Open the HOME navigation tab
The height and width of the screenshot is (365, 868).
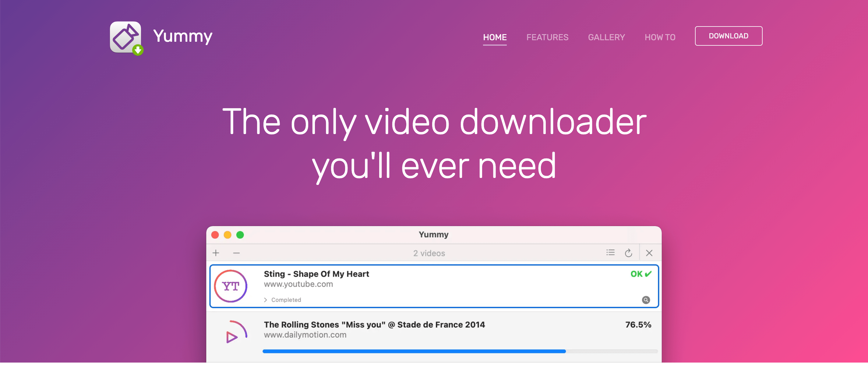coord(494,37)
